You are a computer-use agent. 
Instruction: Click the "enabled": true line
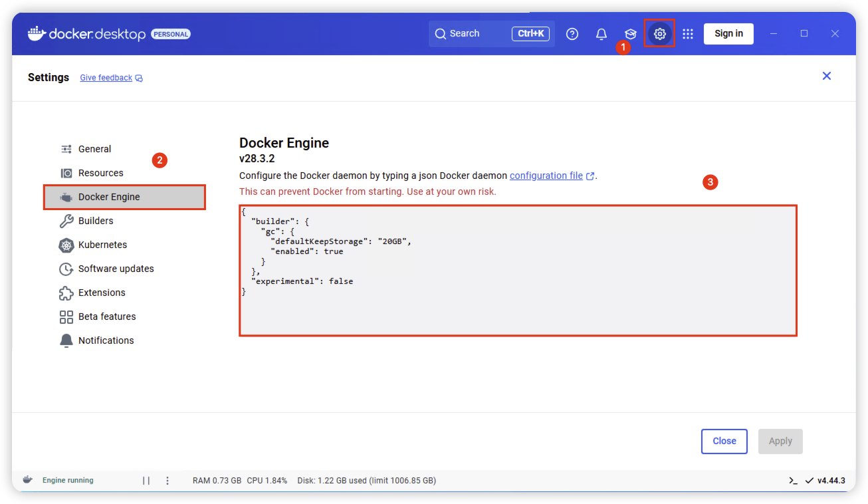306,251
